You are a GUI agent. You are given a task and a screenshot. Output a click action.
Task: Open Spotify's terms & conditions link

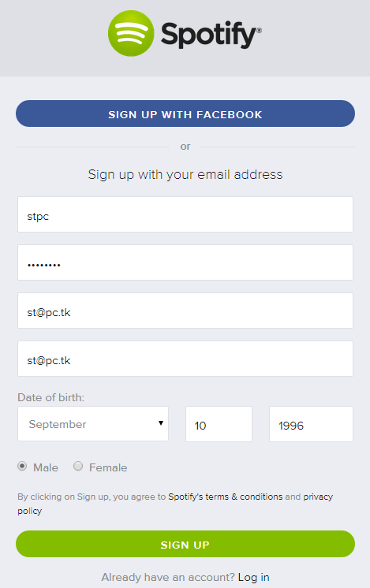point(225,497)
